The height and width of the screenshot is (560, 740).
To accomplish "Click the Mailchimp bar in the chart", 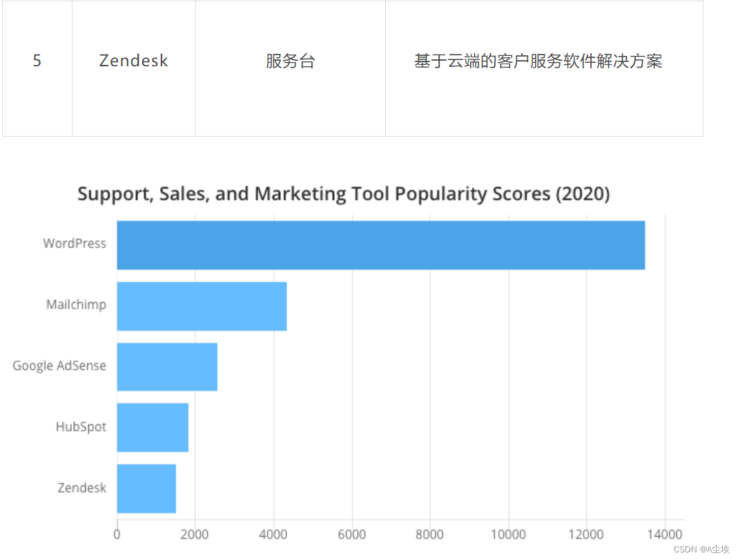I will coord(202,306).
